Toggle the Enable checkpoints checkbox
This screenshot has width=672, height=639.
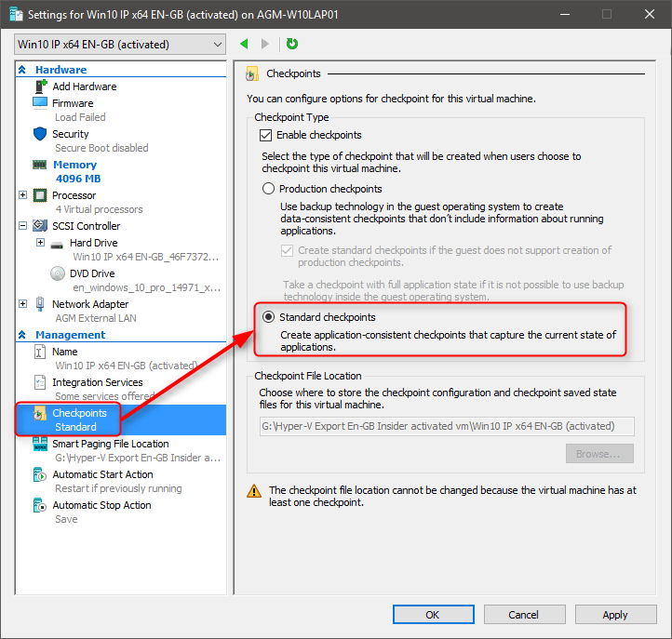click(x=265, y=136)
